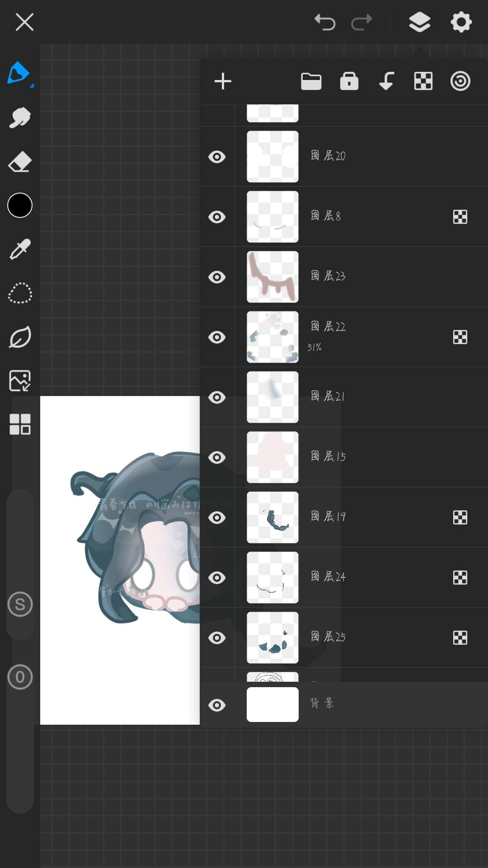The height and width of the screenshot is (868, 488).
Task: Create a new layer folder
Action: click(x=311, y=82)
